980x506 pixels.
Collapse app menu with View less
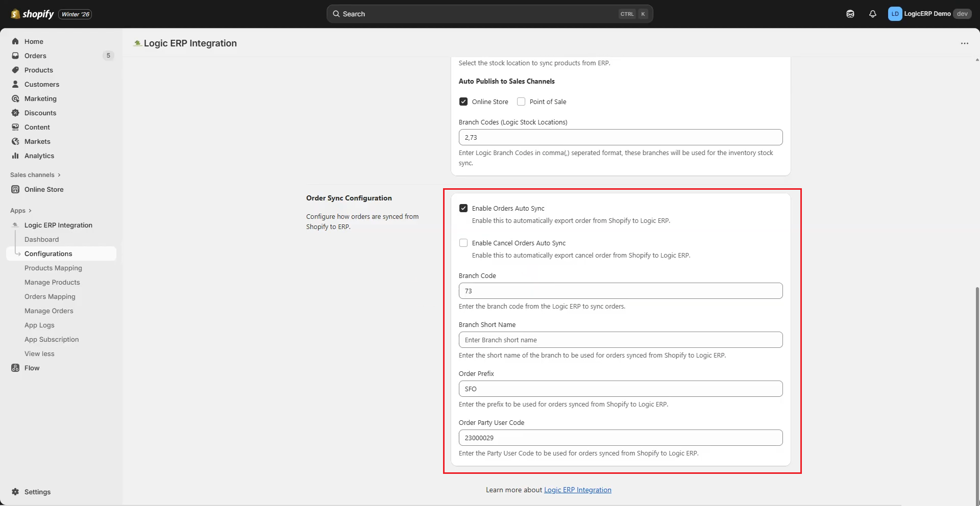39,353
